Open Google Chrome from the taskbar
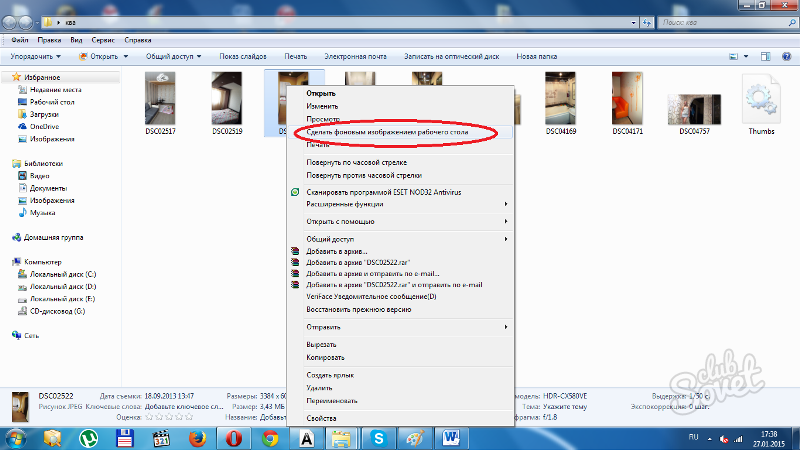The width and height of the screenshot is (800, 451). [x=269, y=437]
